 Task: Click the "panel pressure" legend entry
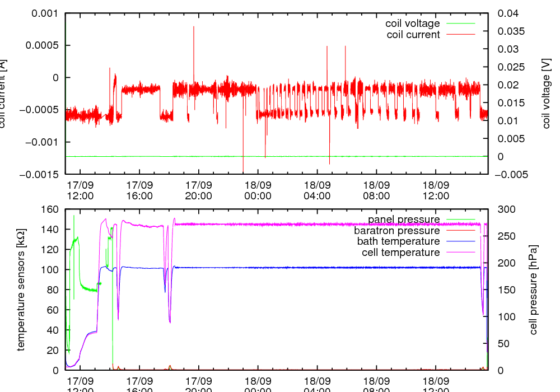click(403, 219)
